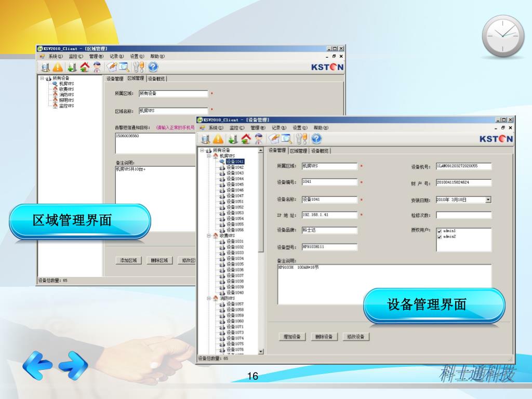Image resolution: width=532 pixels, height=399 pixels.
Task: Click the tree panel scrollbar down arrow
Action: (261, 352)
